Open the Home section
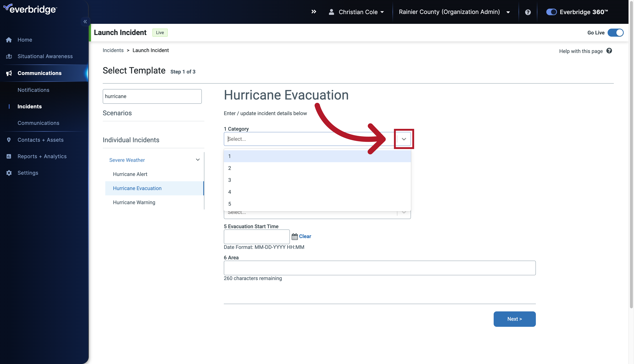634x364 pixels. pos(24,40)
